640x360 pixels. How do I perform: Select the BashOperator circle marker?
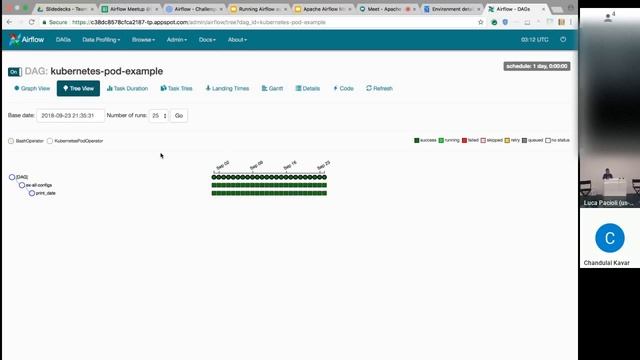pos(11,141)
